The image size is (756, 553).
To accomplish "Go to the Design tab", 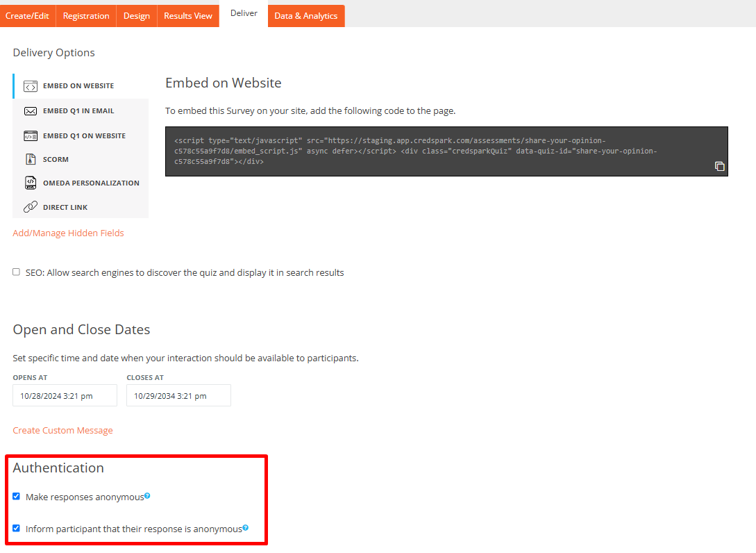I will [137, 16].
